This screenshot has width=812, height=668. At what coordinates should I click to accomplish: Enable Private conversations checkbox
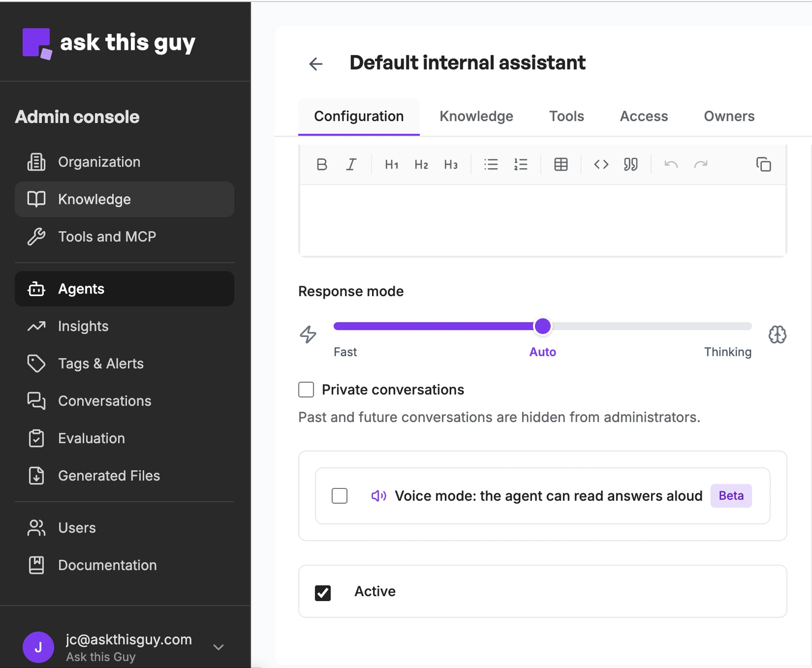pos(306,390)
